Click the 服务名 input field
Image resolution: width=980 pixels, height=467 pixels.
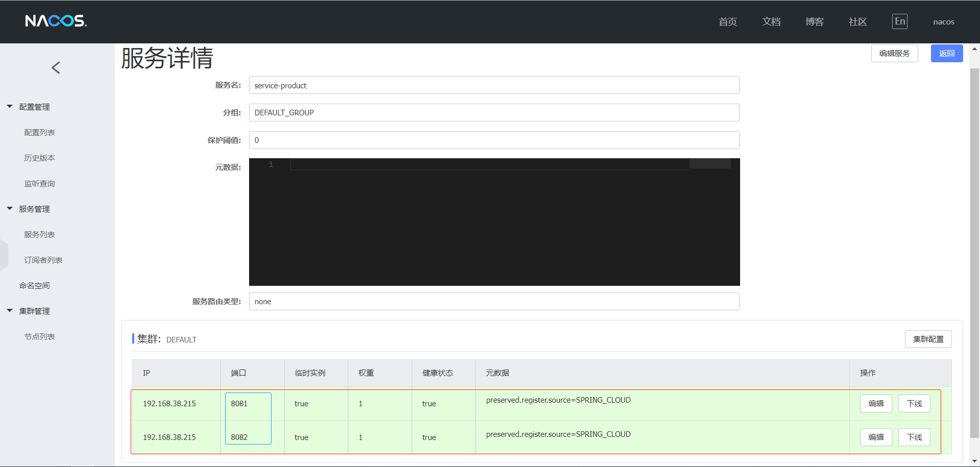coord(494,85)
